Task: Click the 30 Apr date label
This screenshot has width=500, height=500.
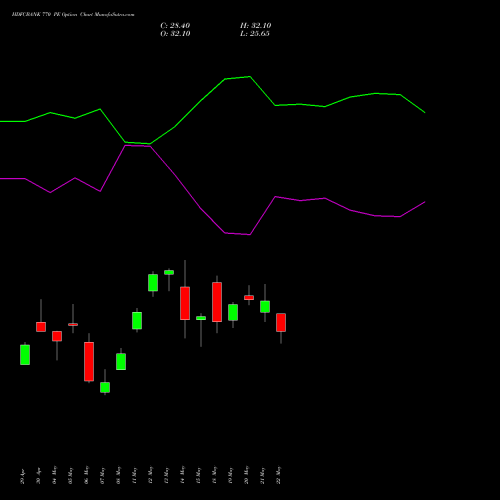Action: [x=38, y=476]
